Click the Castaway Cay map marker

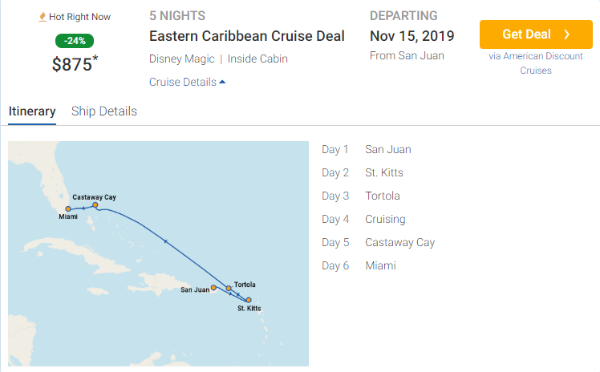(95, 206)
